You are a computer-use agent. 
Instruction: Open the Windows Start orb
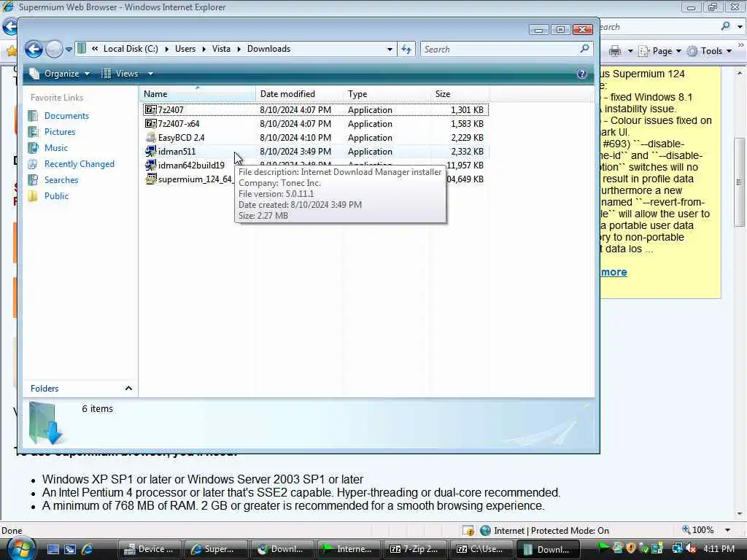(20, 548)
